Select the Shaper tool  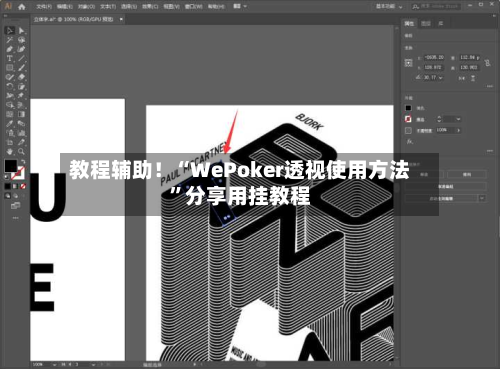coord(9,77)
